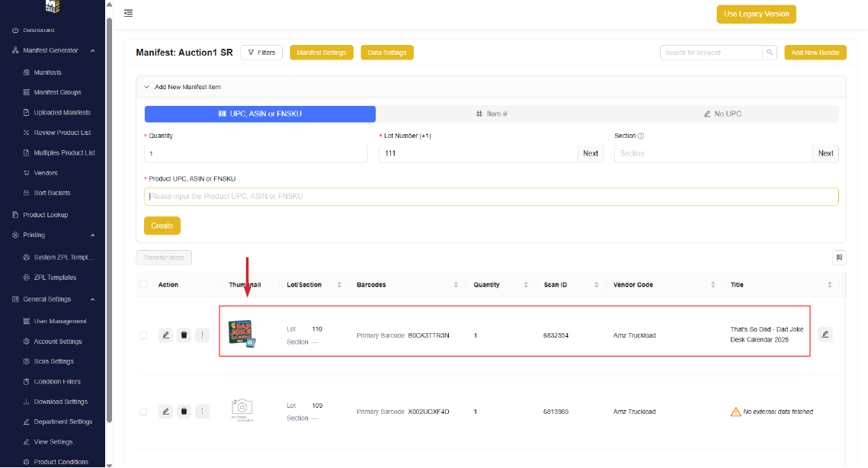Image resolution: width=868 pixels, height=468 pixels.
Task: Edit the lot 110 row with pencil icon
Action: click(x=165, y=335)
